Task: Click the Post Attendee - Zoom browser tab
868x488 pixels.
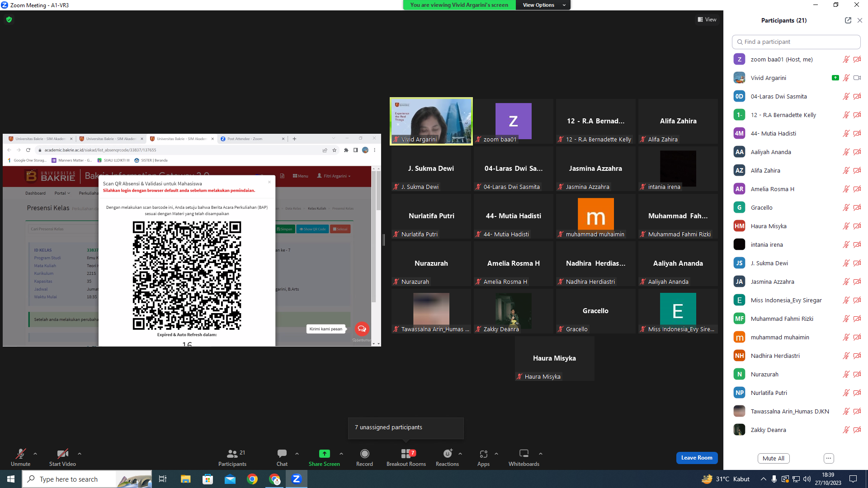Action: [x=252, y=139]
